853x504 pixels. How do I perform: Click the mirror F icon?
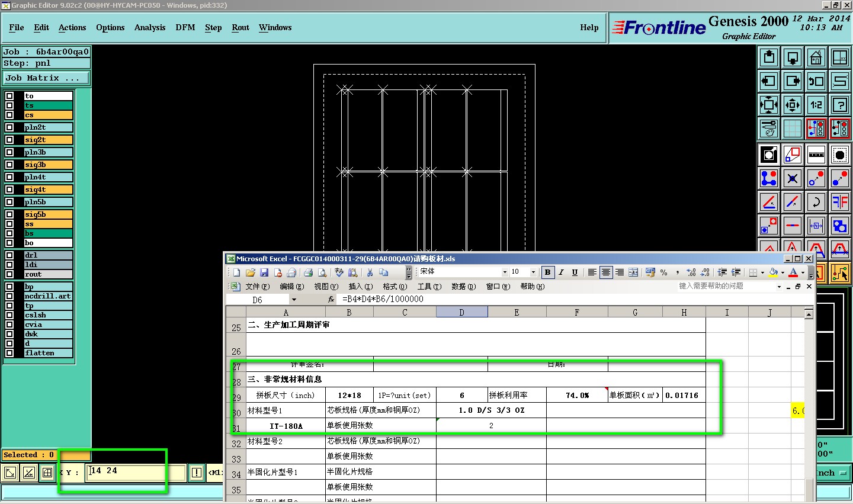click(x=840, y=202)
